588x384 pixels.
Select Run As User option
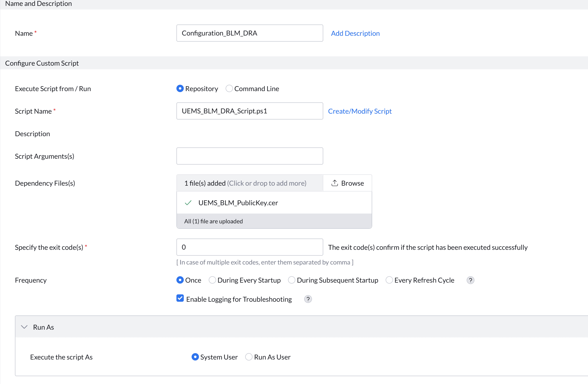[248, 357]
